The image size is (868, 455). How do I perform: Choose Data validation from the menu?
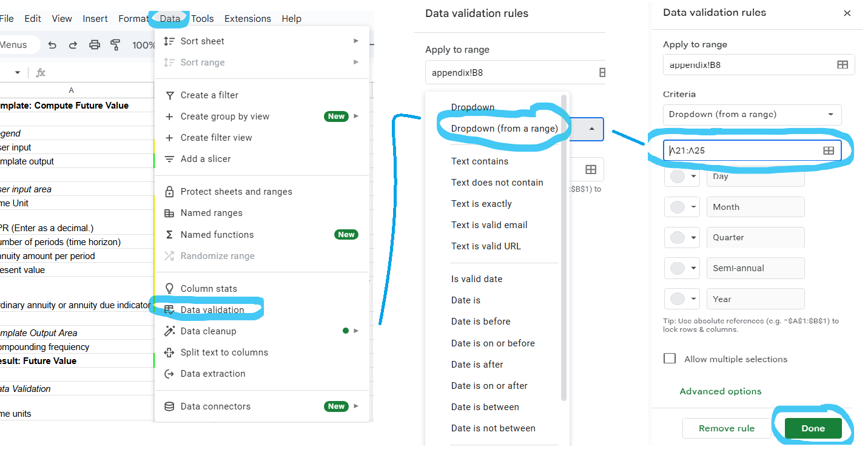212,310
